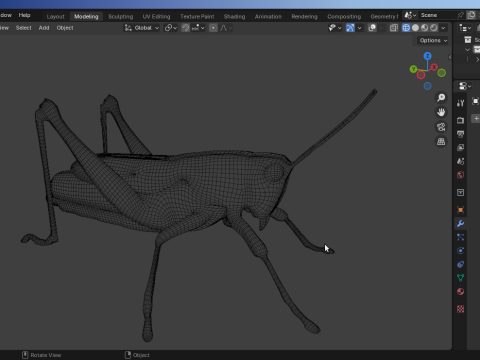
Task: Switch to the Sculpting workspace tab
Action: pos(120,16)
